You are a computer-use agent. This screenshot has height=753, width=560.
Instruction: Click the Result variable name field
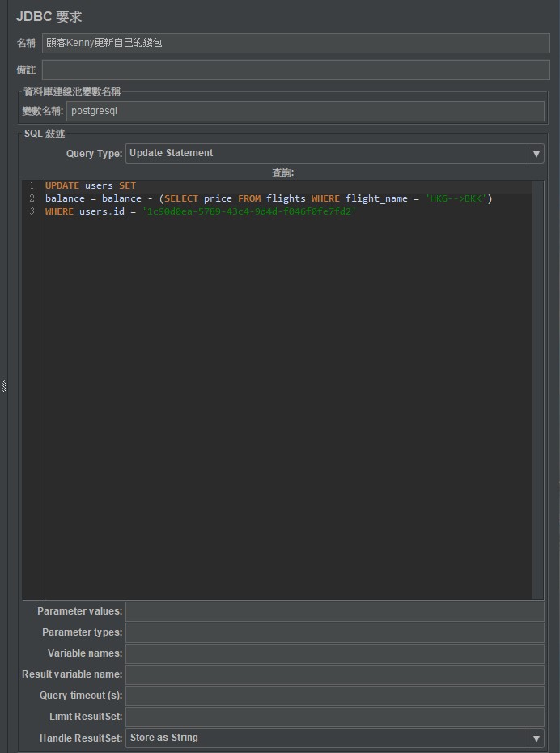(x=334, y=674)
